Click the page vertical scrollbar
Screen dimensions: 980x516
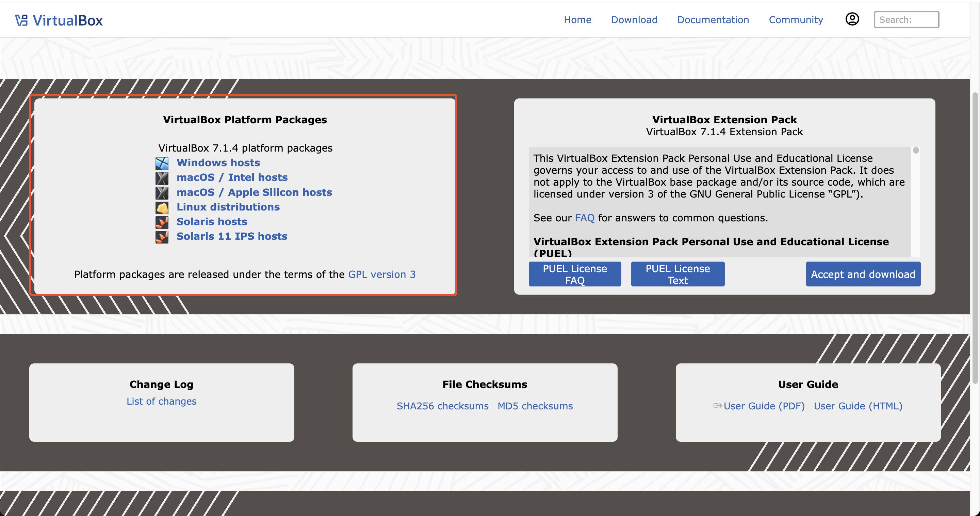[975, 237]
